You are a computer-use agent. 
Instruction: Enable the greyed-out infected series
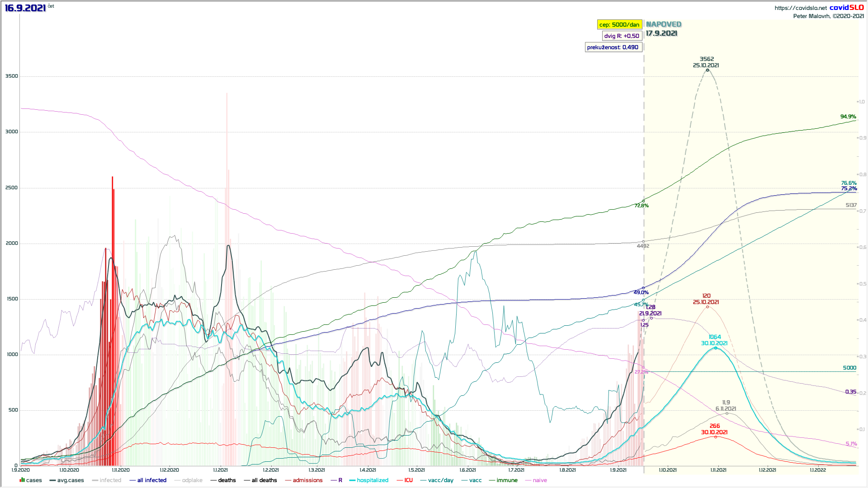click(110, 480)
